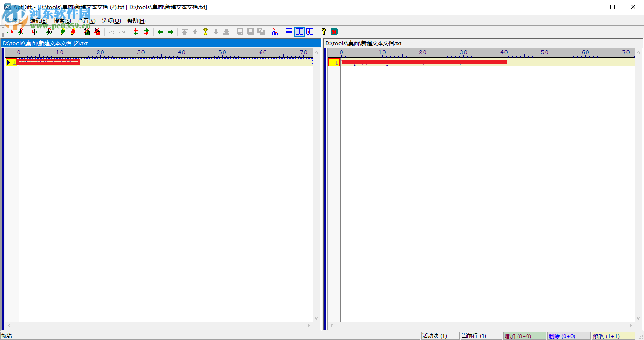The width and height of the screenshot is (644, 340).
Task: Click the crossed-out red toolbar icon
Action: click(98, 32)
